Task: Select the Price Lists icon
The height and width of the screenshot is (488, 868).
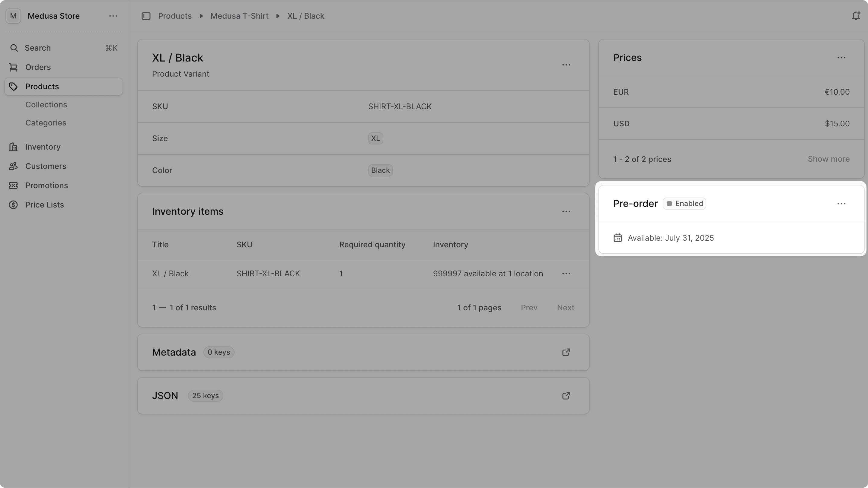Action: point(14,204)
